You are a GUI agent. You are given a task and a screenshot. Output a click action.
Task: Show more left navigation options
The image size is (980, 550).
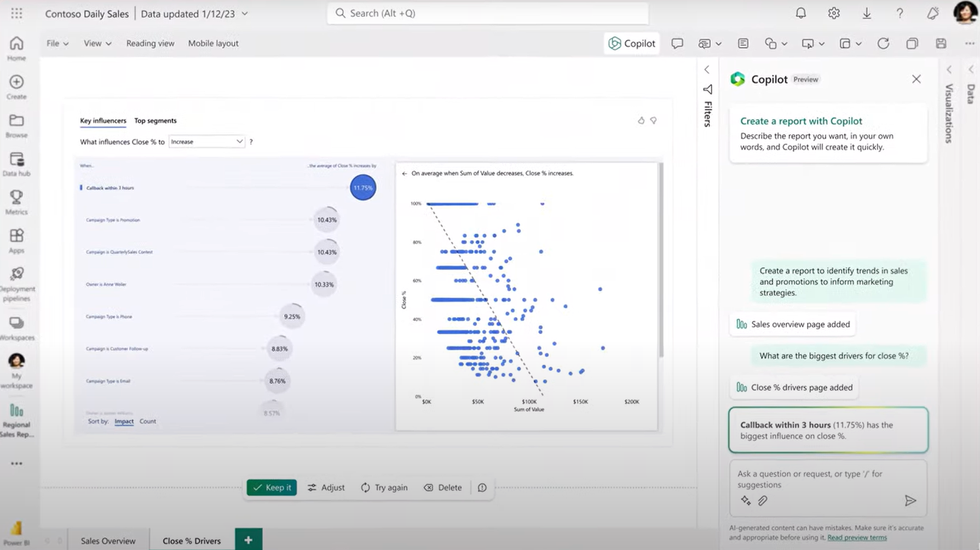(16, 464)
